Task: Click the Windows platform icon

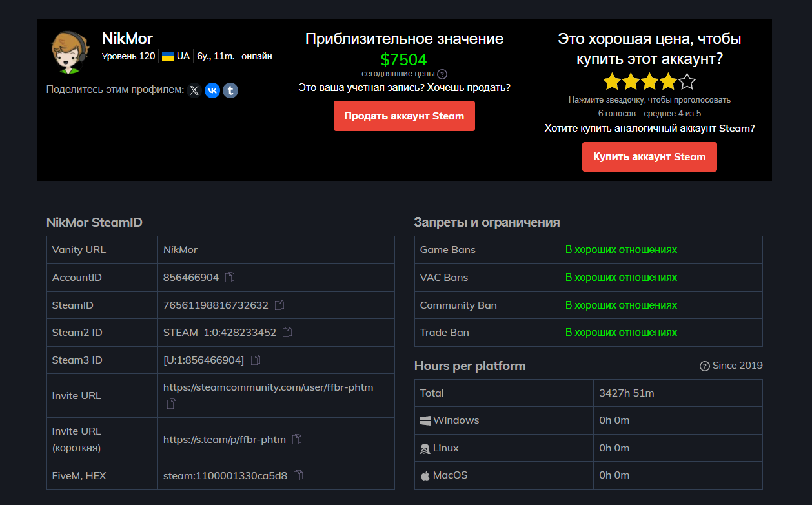Action: tap(425, 420)
